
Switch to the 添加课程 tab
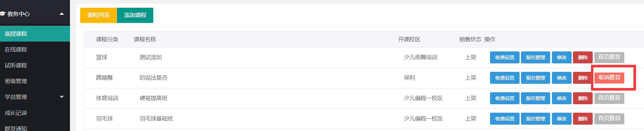pos(135,15)
